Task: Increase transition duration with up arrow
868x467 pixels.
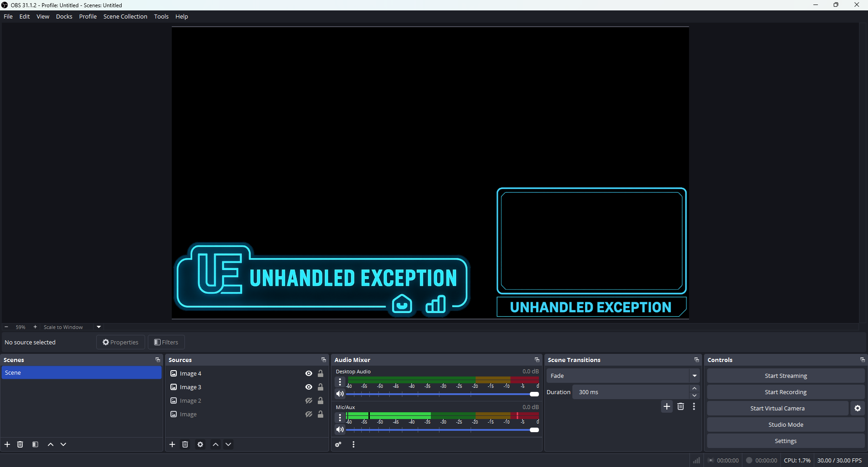Action: pyautogui.click(x=695, y=388)
